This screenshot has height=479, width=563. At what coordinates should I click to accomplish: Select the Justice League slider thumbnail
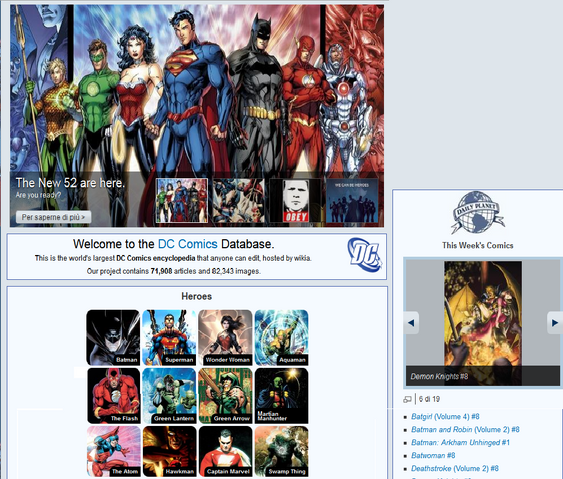182,200
